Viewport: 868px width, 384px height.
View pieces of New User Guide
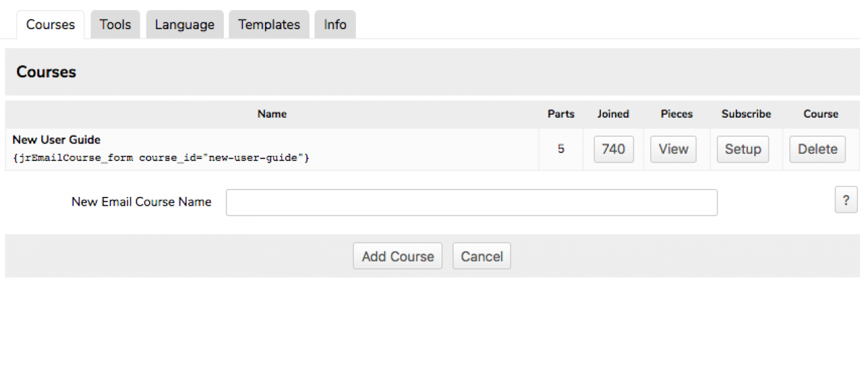click(x=673, y=149)
